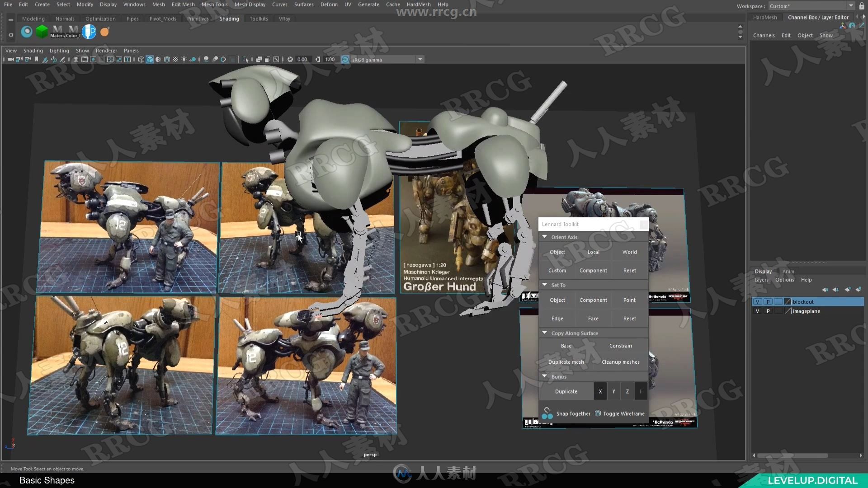
Task: Open the Channels menu in Channel Box
Action: (x=764, y=35)
